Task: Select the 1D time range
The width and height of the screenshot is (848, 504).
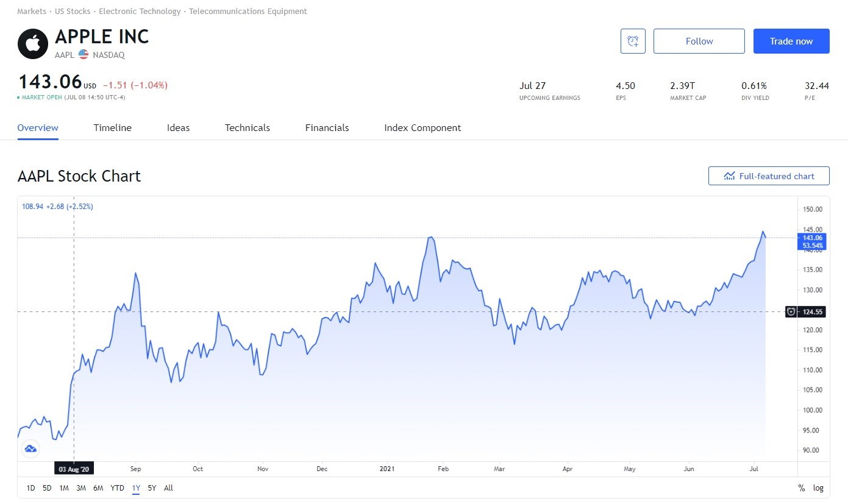Action: point(31,488)
